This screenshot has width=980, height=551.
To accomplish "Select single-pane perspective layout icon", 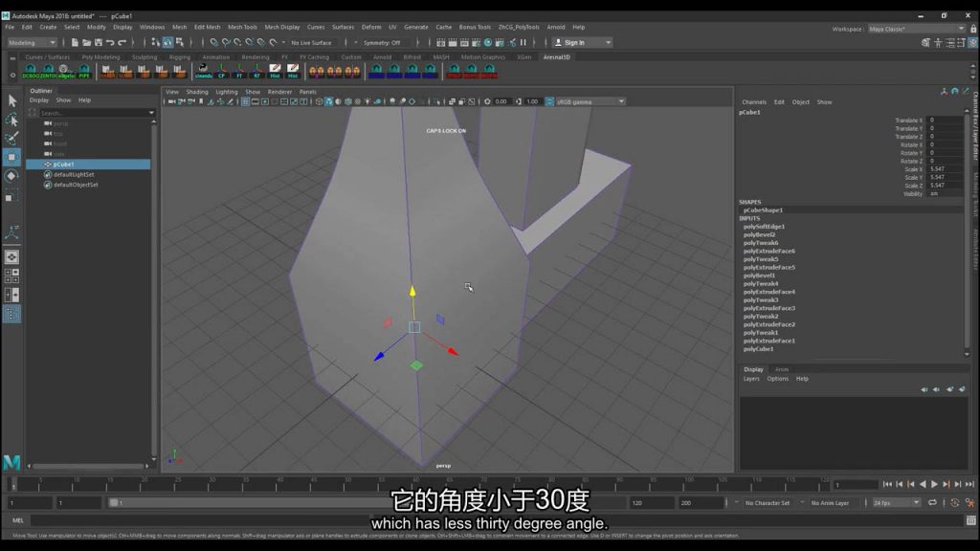I will pyautogui.click(x=11, y=256).
